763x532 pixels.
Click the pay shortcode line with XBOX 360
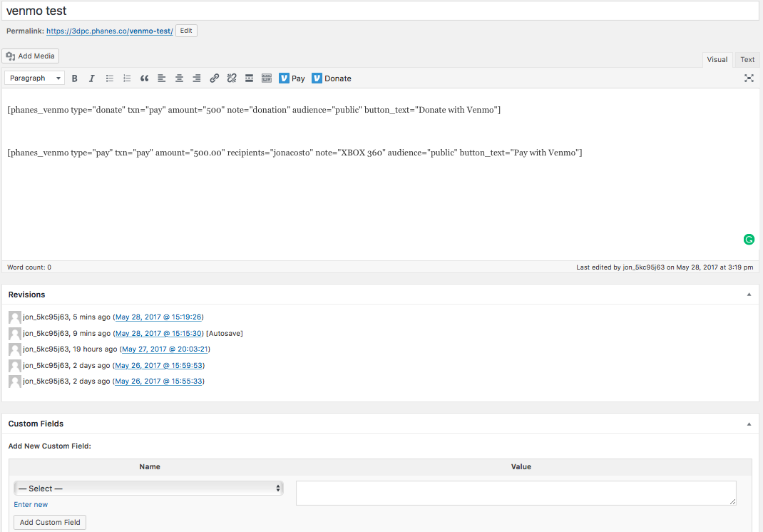click(295, 153)
